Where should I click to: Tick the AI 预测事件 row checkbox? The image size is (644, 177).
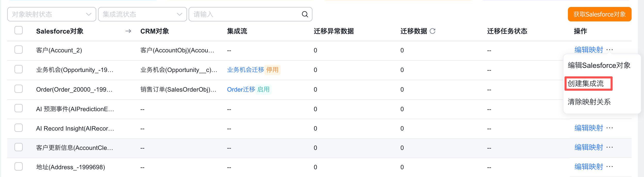pyautogui.click(x=19, y=108)
